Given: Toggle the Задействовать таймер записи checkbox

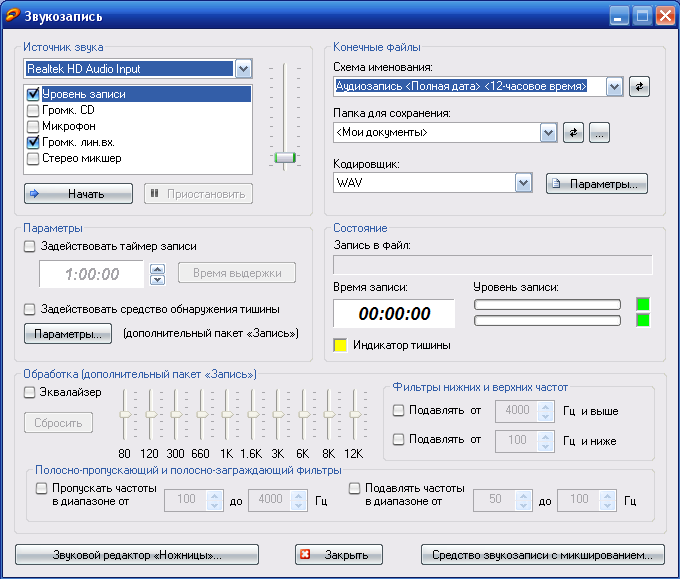Looking at the screenshot, I should coord(30,246).
